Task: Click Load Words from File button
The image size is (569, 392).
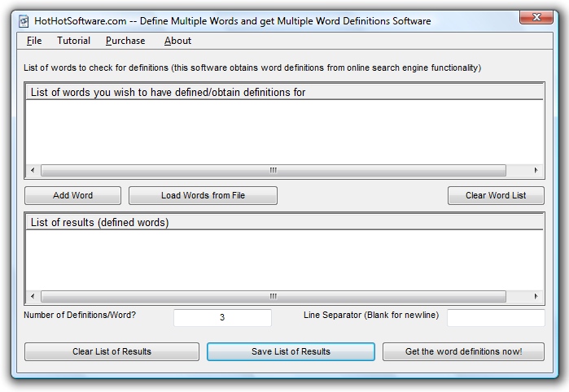Action: tap(203, 195)
